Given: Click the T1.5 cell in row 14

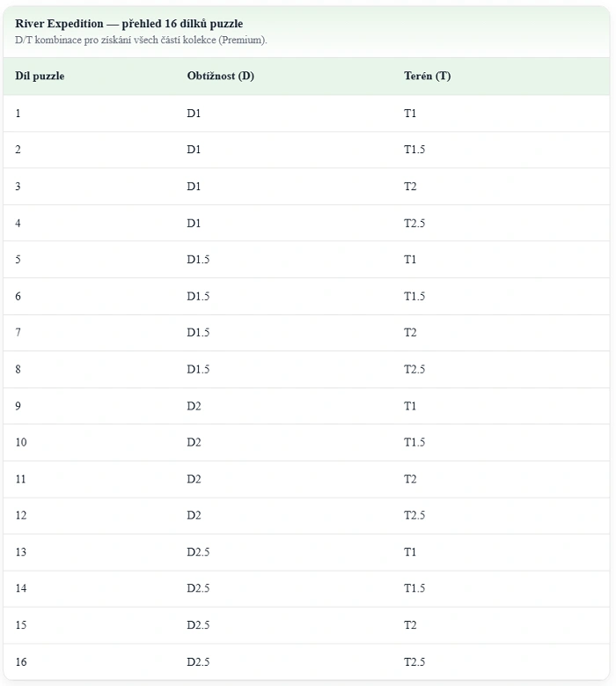Looking at the screenshot, I should pos(414,588).
